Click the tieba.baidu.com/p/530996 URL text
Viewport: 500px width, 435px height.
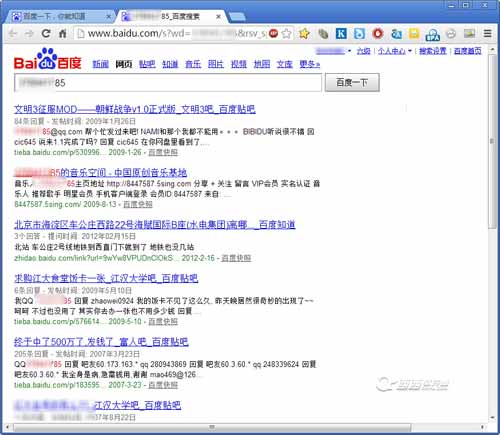[x=59, y=152]
